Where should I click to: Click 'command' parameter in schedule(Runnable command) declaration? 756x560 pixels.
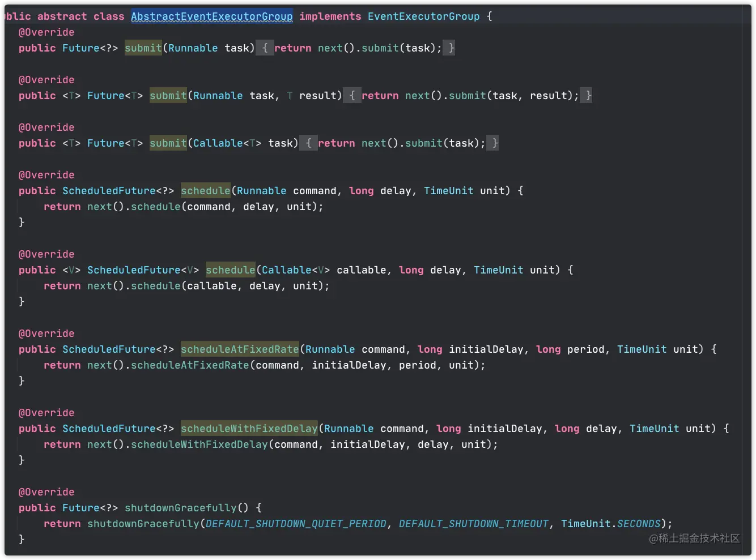tap(315, 191)
